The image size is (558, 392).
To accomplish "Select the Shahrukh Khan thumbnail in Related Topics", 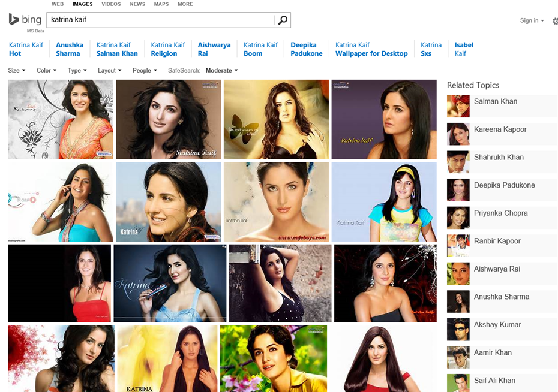I will pos(458,162).
